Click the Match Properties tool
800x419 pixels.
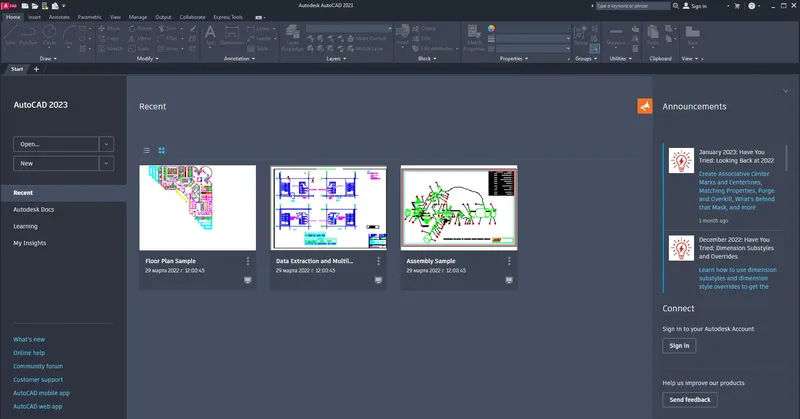coord(474,38)
